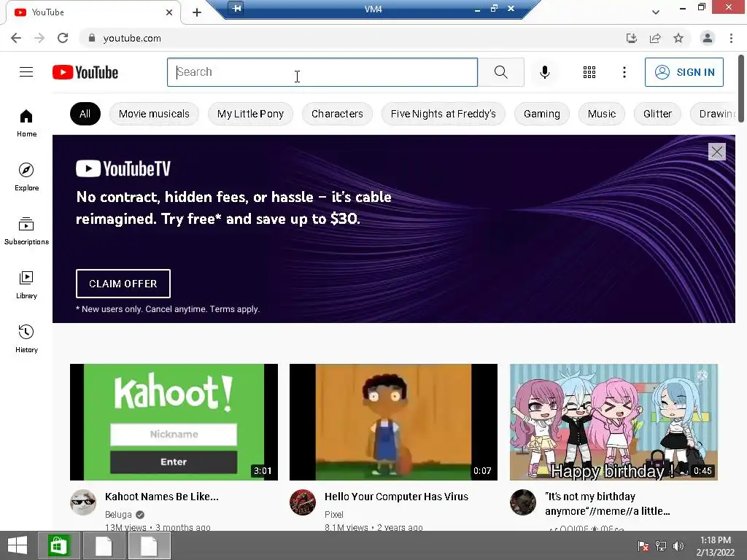Select Movie musicals chip

tap(154, 114)
